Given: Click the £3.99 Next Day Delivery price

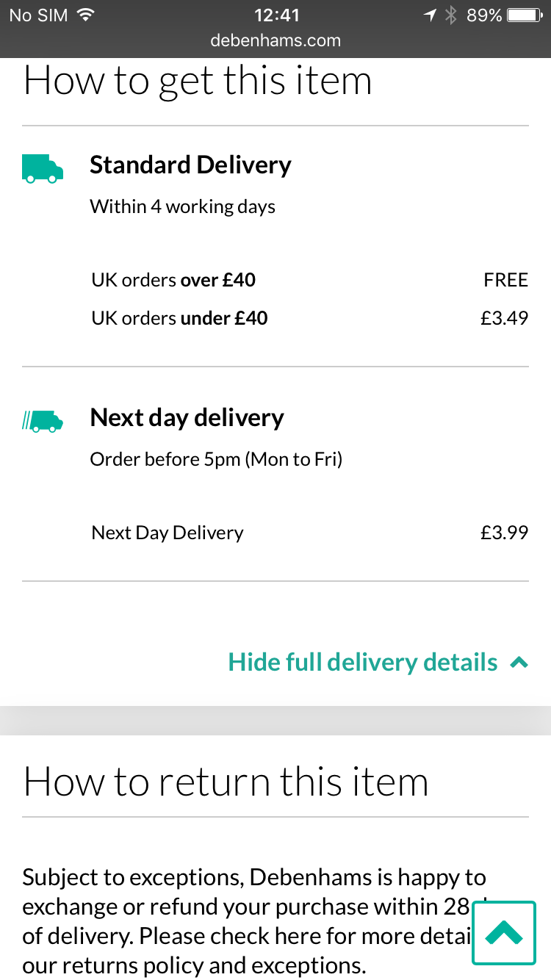Looking at the screenshot, I should tap(505, 532).
